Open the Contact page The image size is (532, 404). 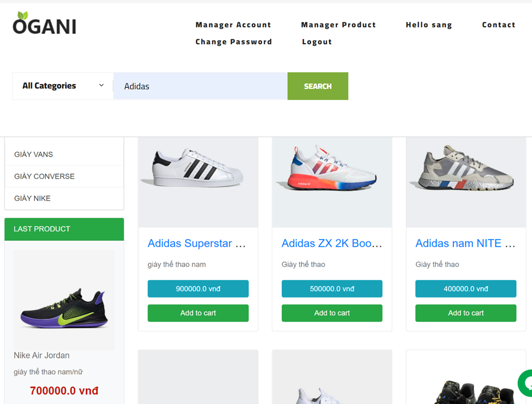point(498,25)
